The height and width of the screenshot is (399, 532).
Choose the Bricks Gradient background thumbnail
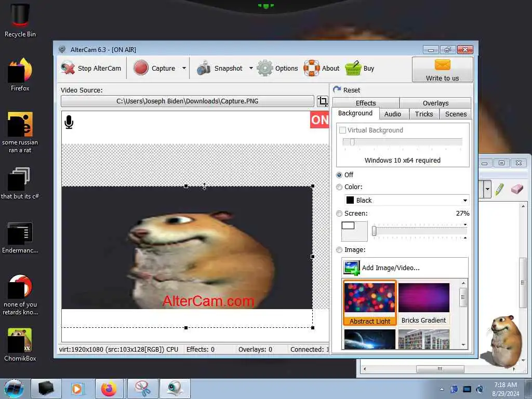point(423,303)
